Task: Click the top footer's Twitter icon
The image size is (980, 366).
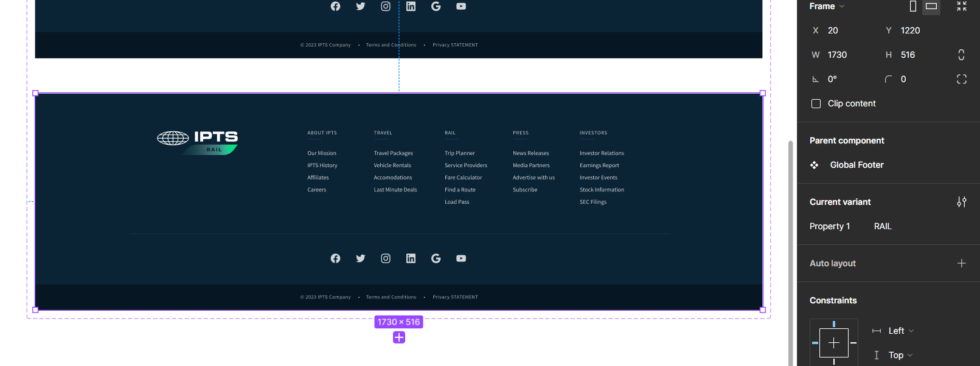Action: [361, 6]
